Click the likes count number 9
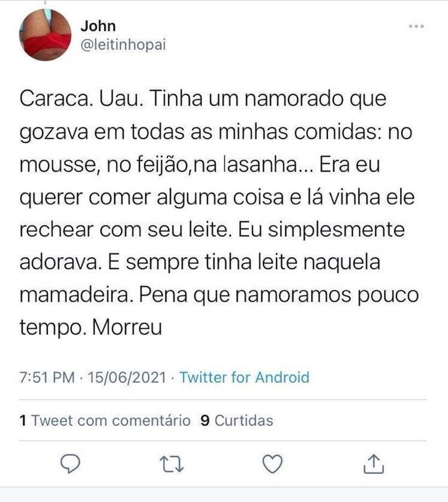 (204, 420)
